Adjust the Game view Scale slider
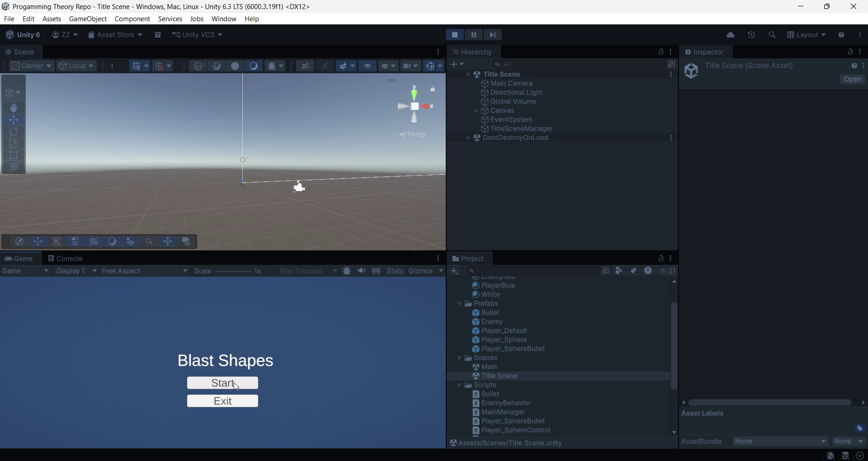This screenshot has height=461, width=868. coord(232,271)
